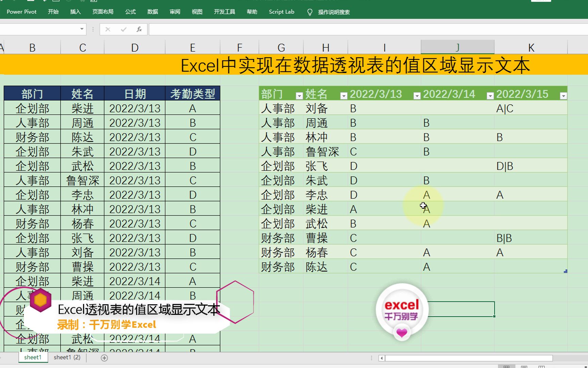Click the 林冲 name in the pivot table
The height and width of the screenshot is (368, 588).
click(316, 137)
